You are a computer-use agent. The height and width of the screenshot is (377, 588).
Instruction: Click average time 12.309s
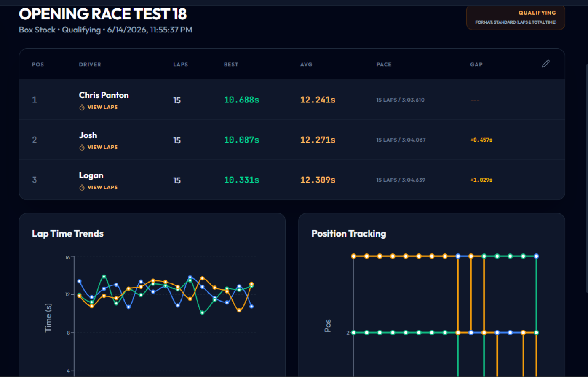pyautogui.click(x=318, y=180)
